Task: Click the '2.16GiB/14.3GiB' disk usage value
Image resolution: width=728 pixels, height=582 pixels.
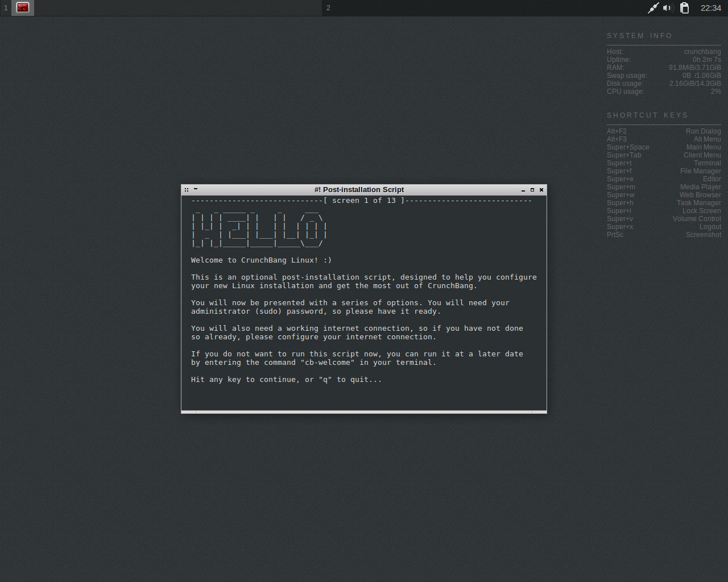Action: click(x=695, y=84)
